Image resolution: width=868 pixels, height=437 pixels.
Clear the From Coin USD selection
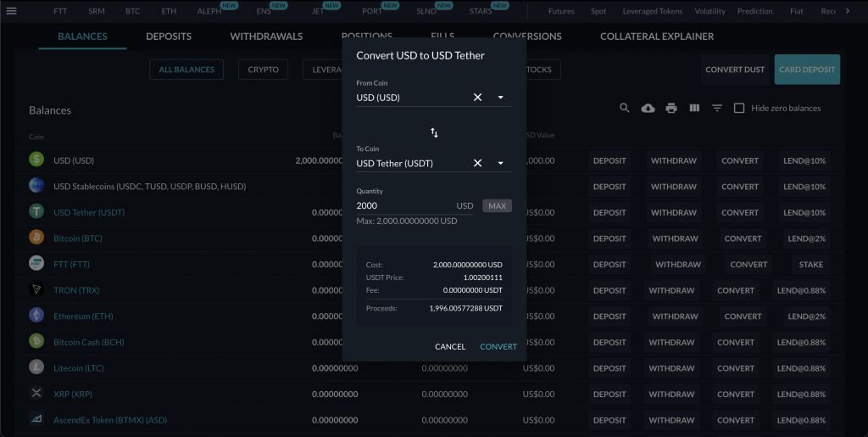click(477, 98)
